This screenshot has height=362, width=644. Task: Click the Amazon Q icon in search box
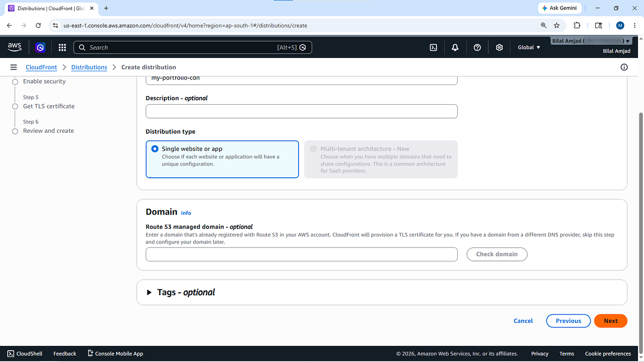(x=303, y=47)
